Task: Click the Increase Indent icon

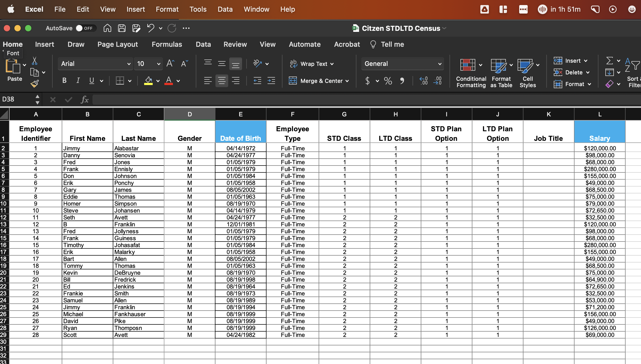Action: click(x=271, y=81)
